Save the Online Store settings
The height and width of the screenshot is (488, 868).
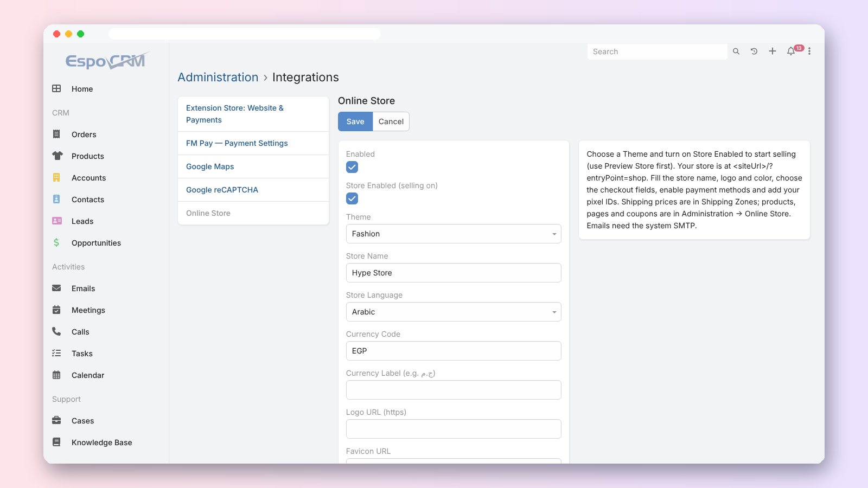[x=355, y=121]
